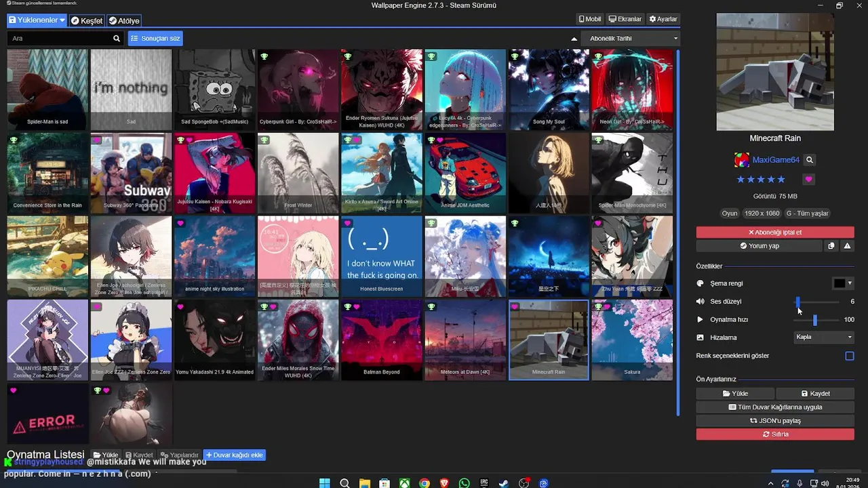
Task: Select the 'Sad SpongeBob' wallpaper
Action: click(214, 89)
